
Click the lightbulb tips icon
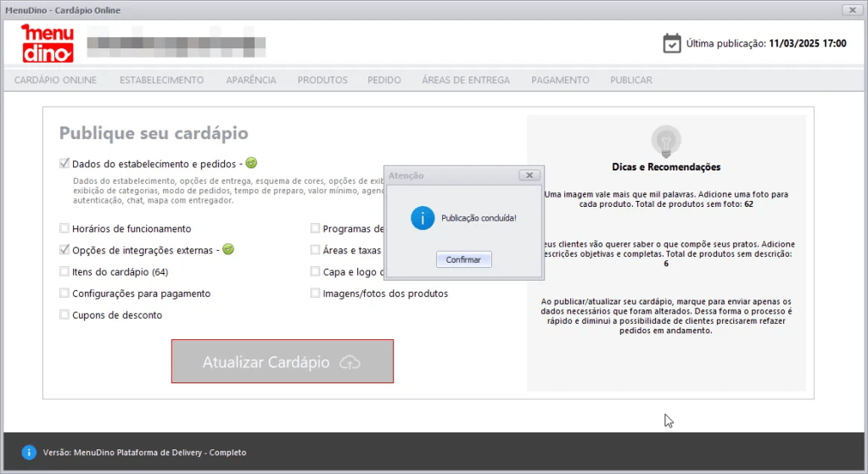(666, 140)
